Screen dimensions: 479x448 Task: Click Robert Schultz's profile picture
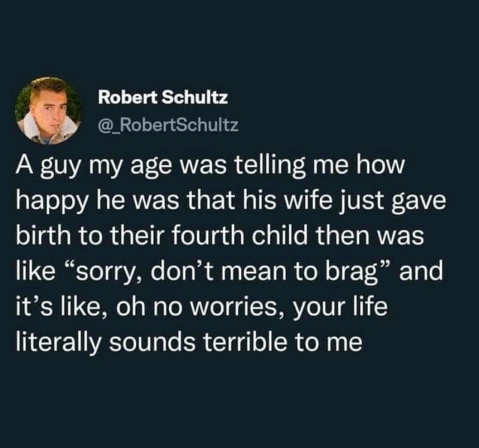[49, 110]
